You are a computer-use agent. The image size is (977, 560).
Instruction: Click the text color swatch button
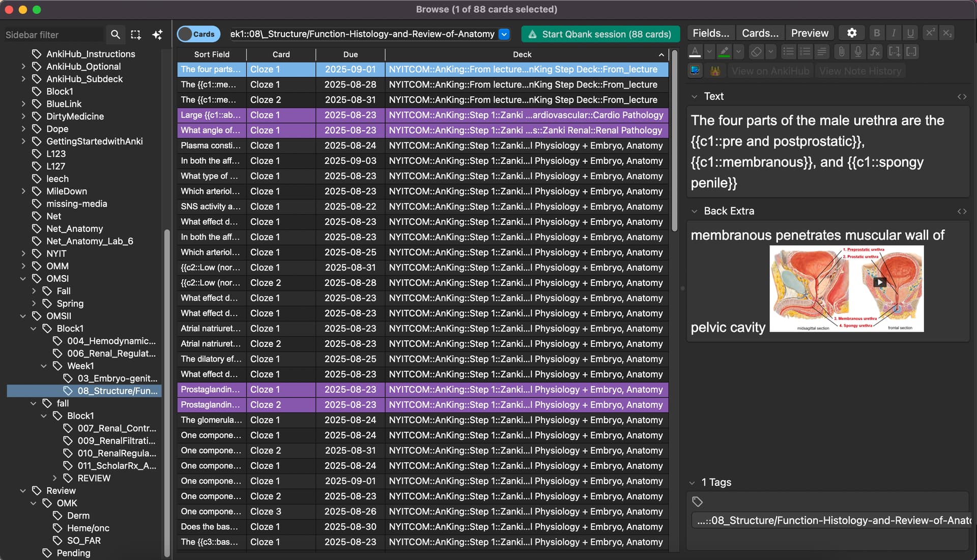tap(695, 51)
